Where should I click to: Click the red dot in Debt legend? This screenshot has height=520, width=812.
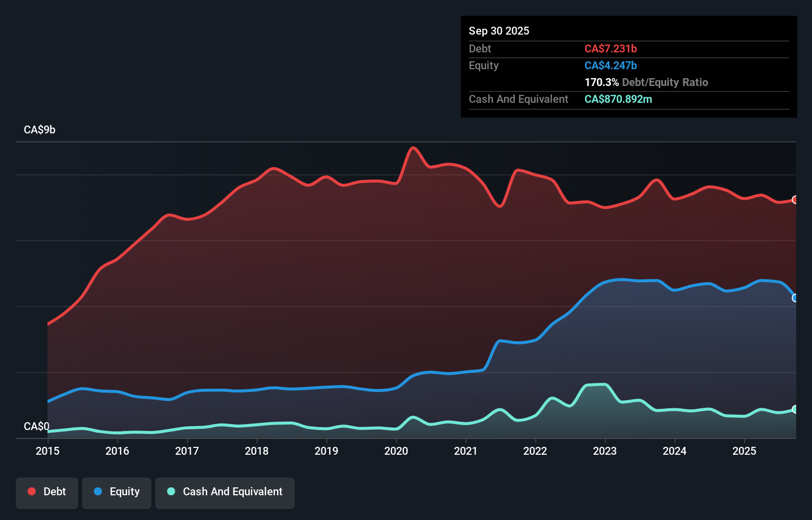click(x=32, y=491)
